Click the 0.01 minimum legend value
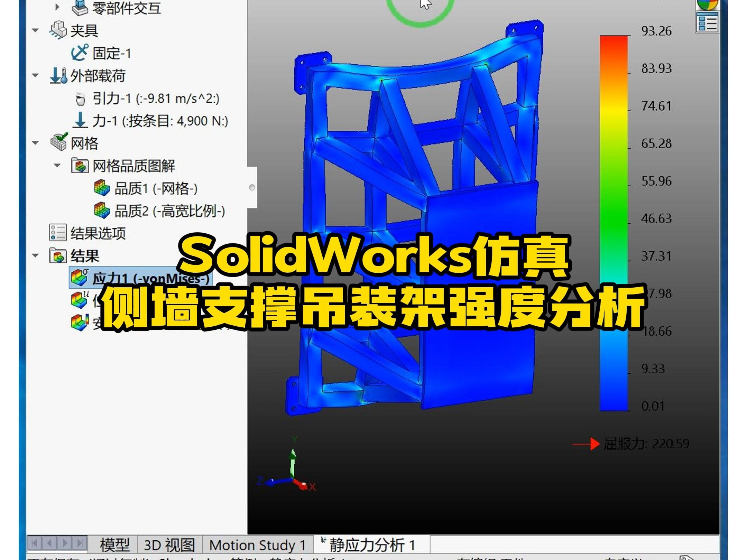Viewport: 747px width, 560px height. (x=653, y=406)
